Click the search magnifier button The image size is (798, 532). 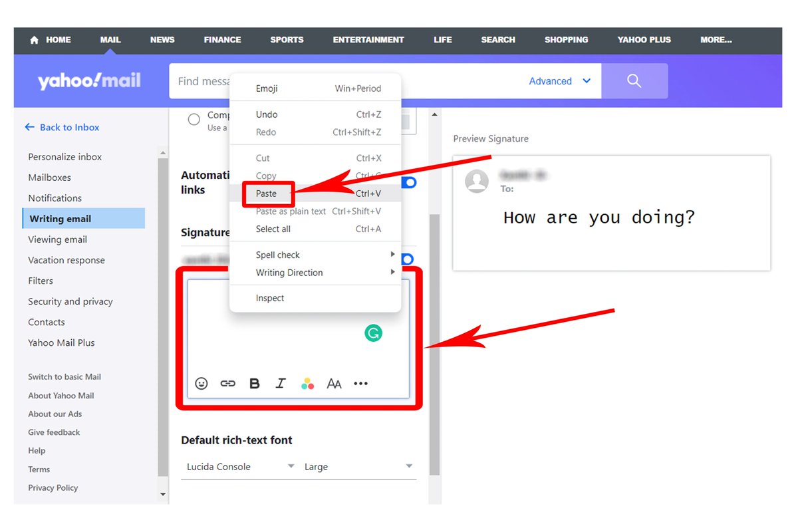634,80
